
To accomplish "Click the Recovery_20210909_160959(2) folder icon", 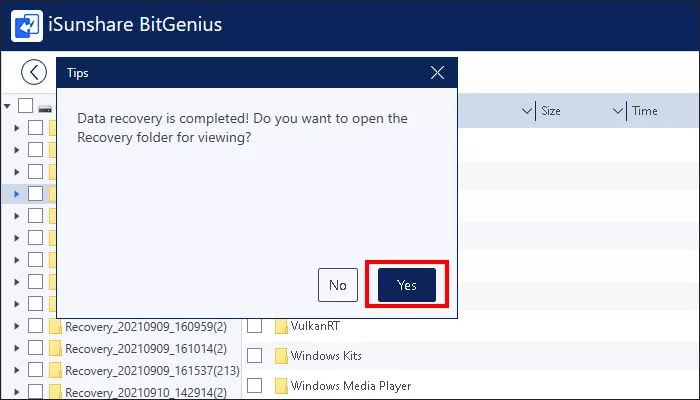I will pos(55,326).
